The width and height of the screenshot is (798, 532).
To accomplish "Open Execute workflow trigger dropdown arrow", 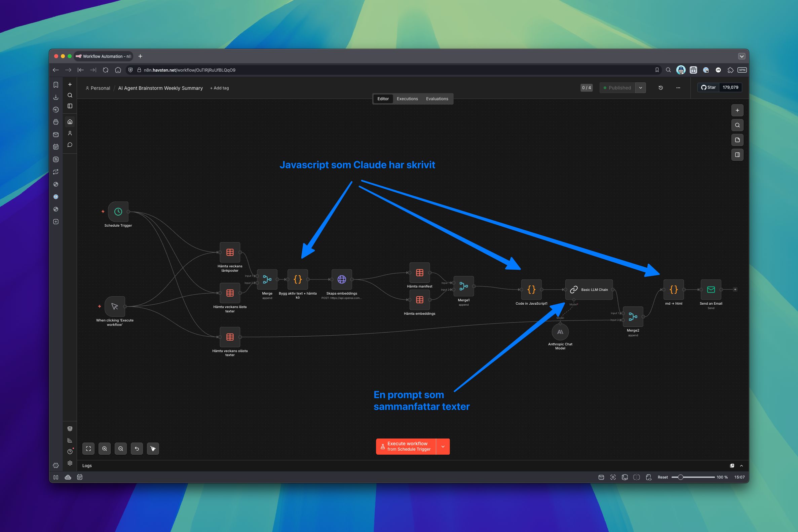I will click(x=443, y=447).
